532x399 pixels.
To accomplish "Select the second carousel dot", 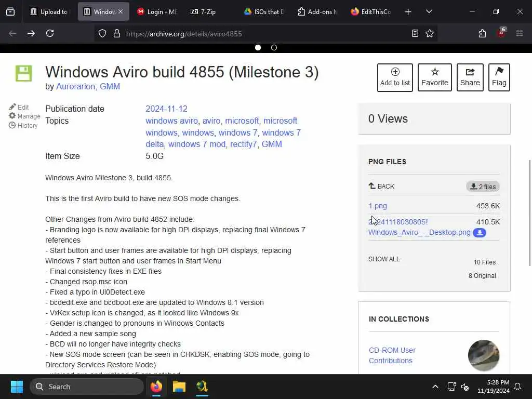I will [x=274, y=47].
